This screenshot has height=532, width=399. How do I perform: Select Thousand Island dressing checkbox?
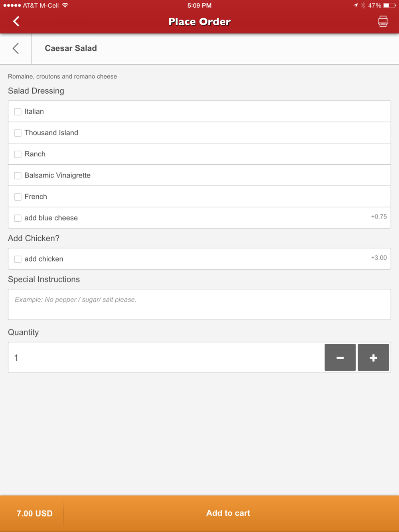pos(18,133)
